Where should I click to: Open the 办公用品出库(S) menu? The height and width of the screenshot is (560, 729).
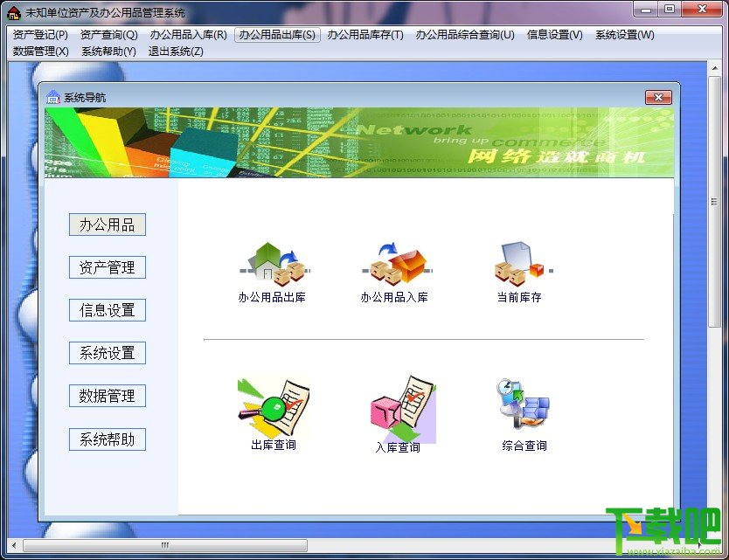[x=278, y=35]
